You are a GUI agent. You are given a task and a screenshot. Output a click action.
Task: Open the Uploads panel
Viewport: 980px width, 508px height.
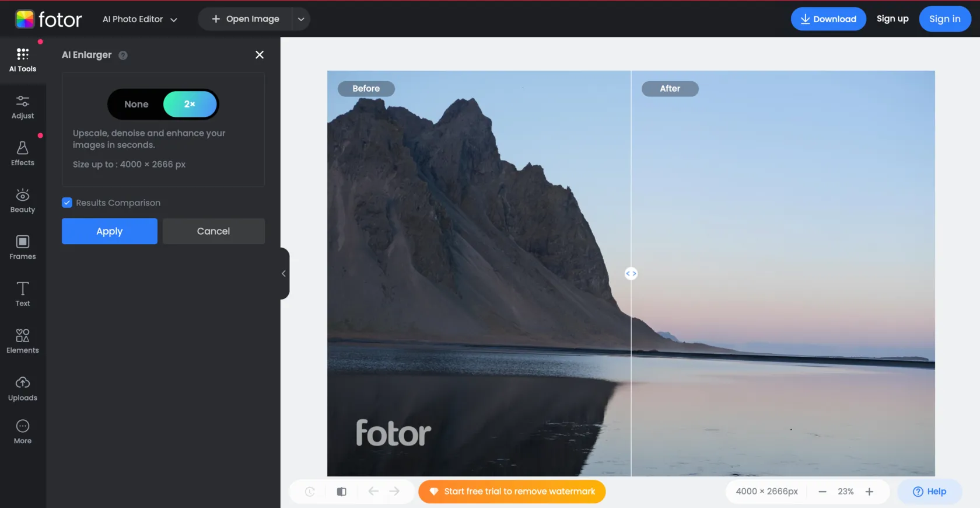click(23, 389)
